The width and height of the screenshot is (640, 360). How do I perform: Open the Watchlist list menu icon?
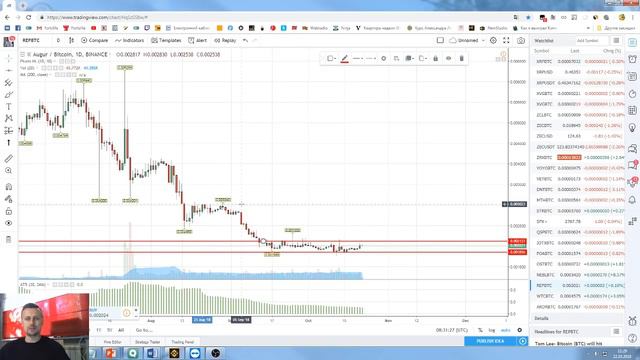pyautogui.click(x=616, y=41)
